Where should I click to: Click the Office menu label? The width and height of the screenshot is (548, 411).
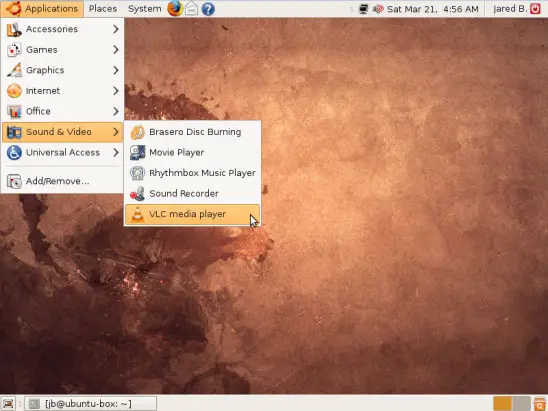(x=38, y=111)
